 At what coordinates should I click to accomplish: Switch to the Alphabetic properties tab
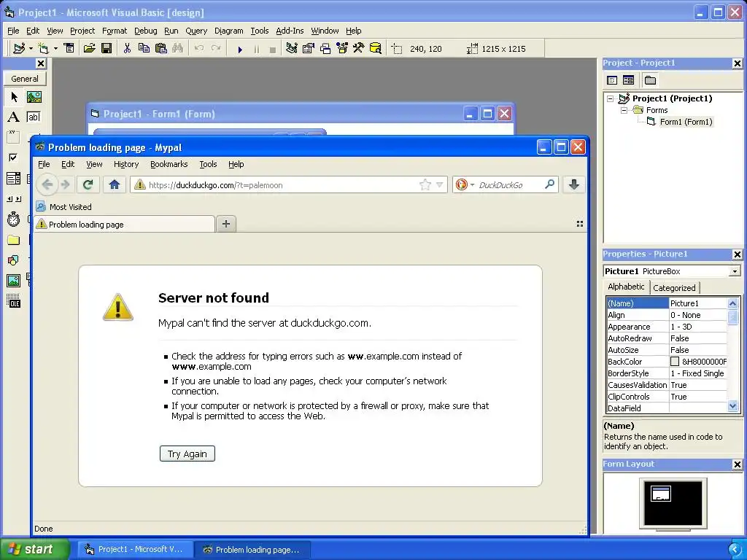pos(626,287)
